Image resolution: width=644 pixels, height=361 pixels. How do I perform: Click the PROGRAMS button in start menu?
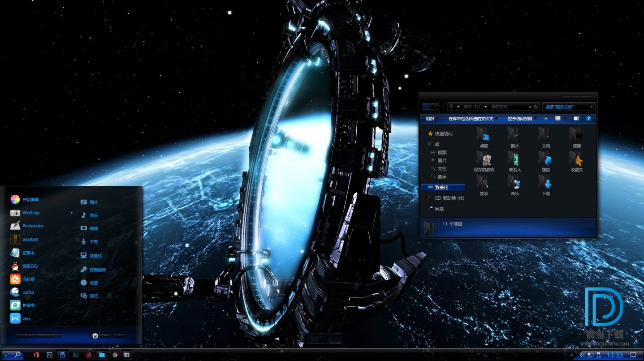click(39, 335)
